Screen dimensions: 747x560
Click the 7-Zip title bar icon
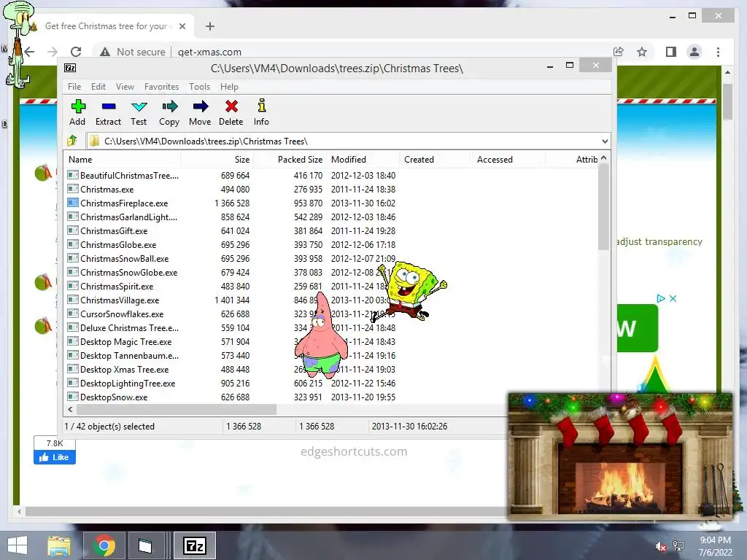pos(70,68)
